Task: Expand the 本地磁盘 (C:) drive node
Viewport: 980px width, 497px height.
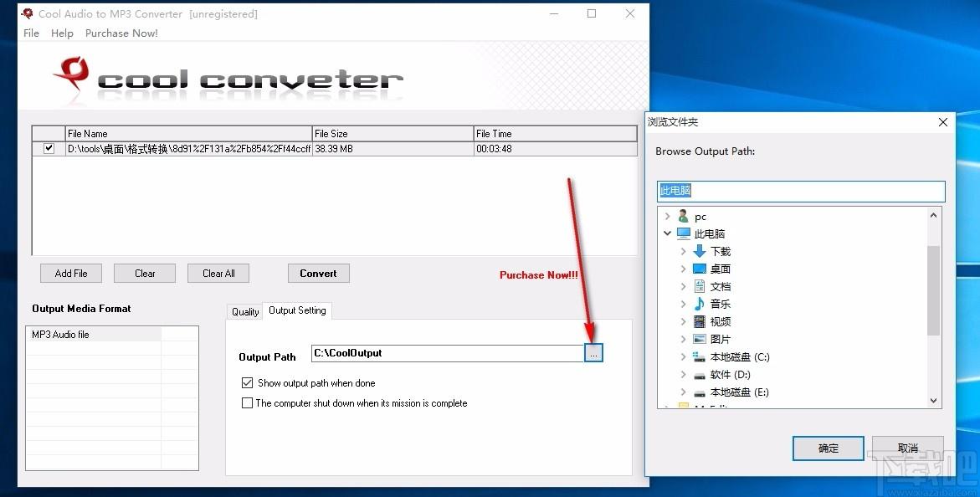Action: 683,357
